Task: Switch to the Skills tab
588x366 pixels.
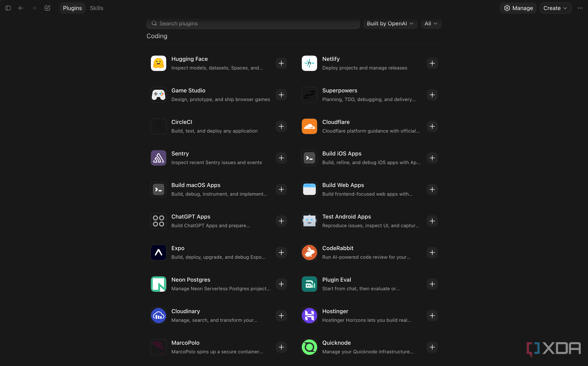Action: [x=97, y=8]
